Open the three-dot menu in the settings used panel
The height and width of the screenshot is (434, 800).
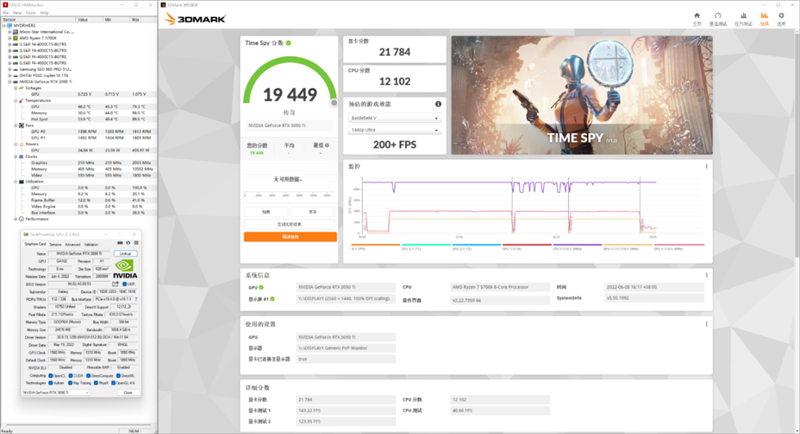click(706, 324)
